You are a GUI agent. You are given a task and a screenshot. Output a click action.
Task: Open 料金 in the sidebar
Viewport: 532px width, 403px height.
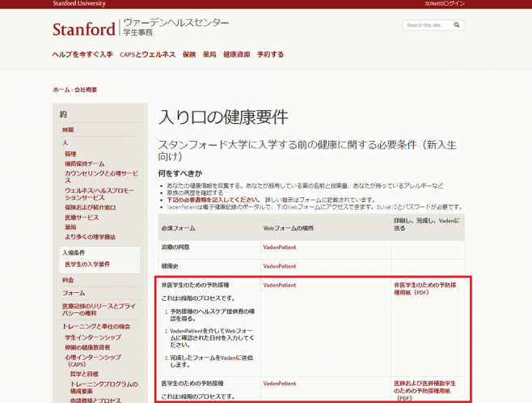(68, 280)
